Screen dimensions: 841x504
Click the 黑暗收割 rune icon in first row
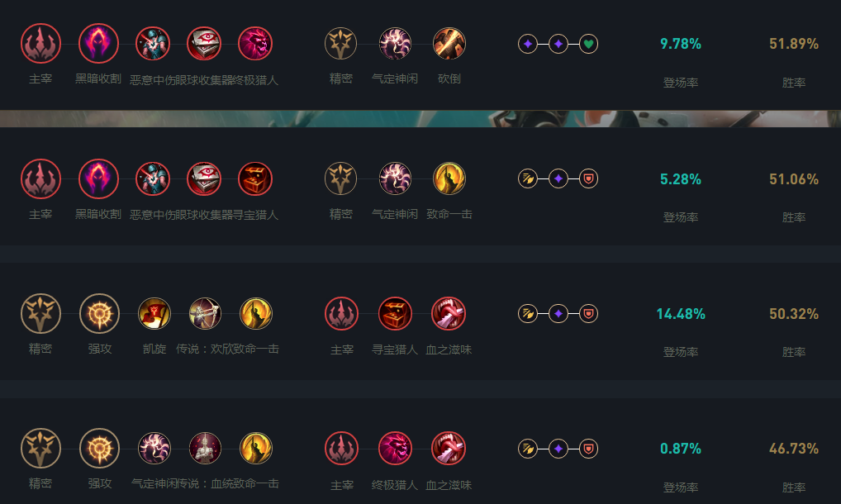(x=98, y=44)
